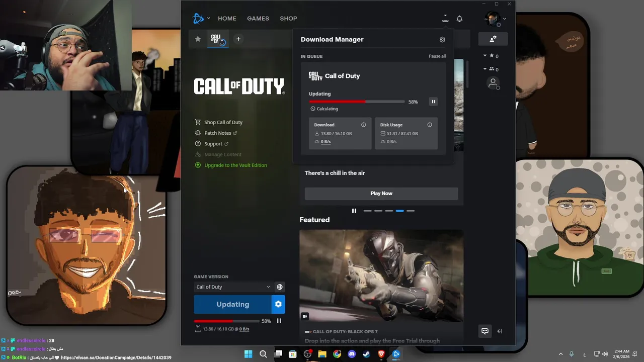Click the "There's a chill in the air" headline
The height and width of the screenshot is (362, 644).
point(335,173)
